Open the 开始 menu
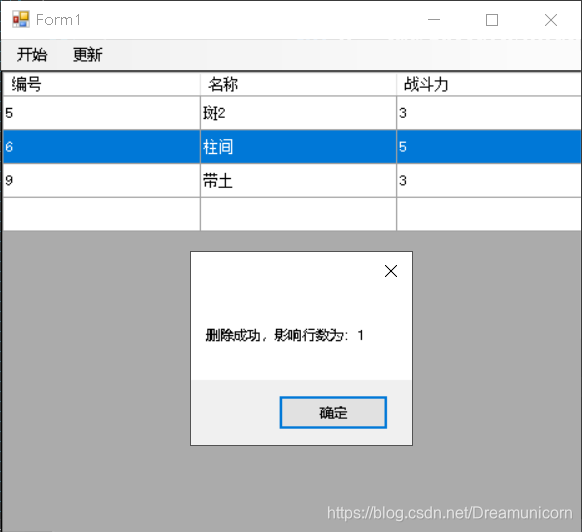 click(32, 55)
